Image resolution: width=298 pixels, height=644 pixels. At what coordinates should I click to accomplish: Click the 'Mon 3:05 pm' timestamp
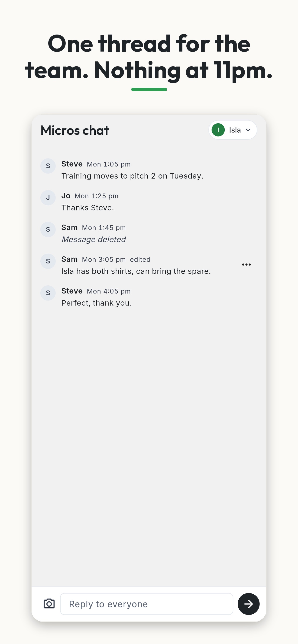tap(104, 259)
